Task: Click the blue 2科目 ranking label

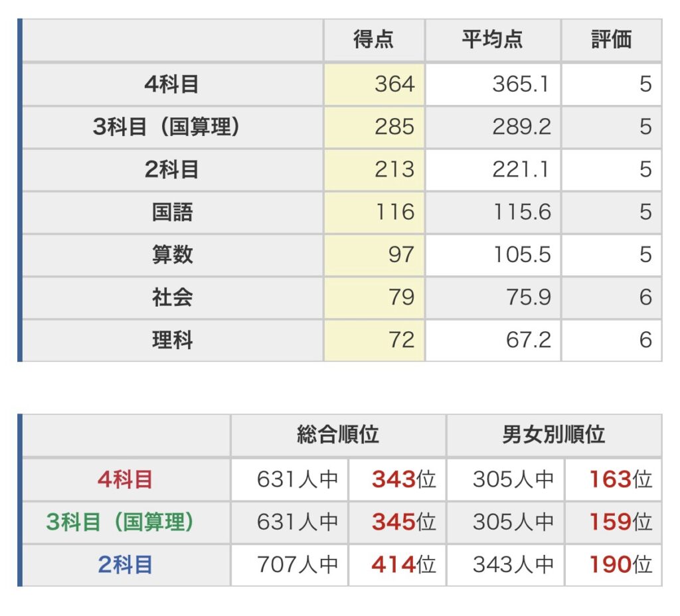Action: pyautogui.click(x=125, y=565)
